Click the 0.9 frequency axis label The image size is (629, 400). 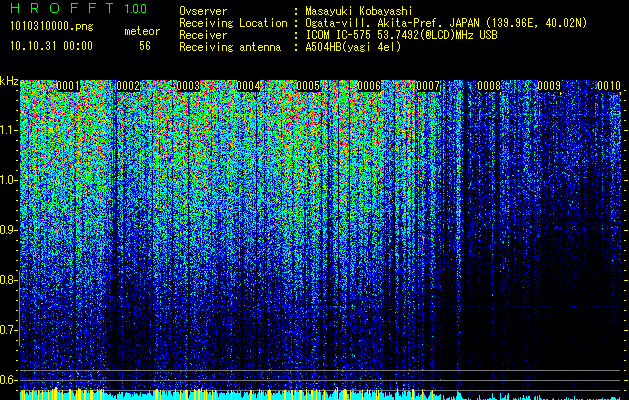tap(9, 230)
